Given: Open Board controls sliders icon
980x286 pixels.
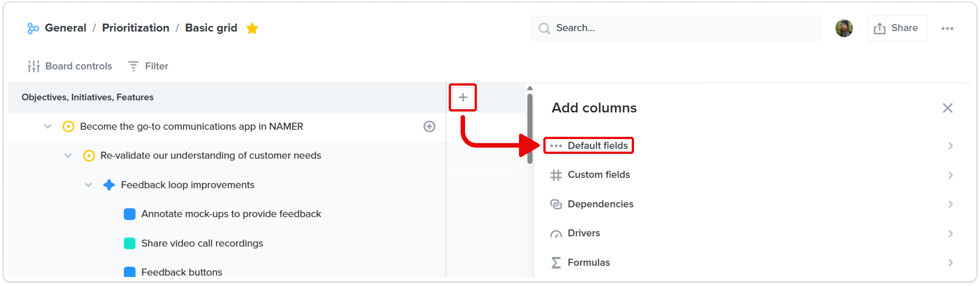Looking at the screenshot, I should (34, 66).
